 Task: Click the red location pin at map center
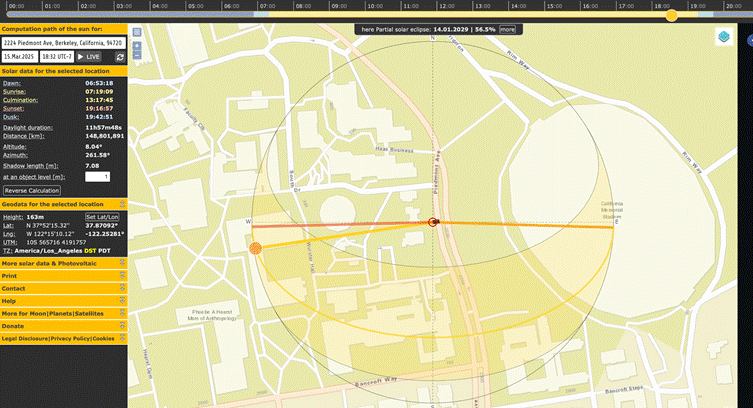click(433, 222)
